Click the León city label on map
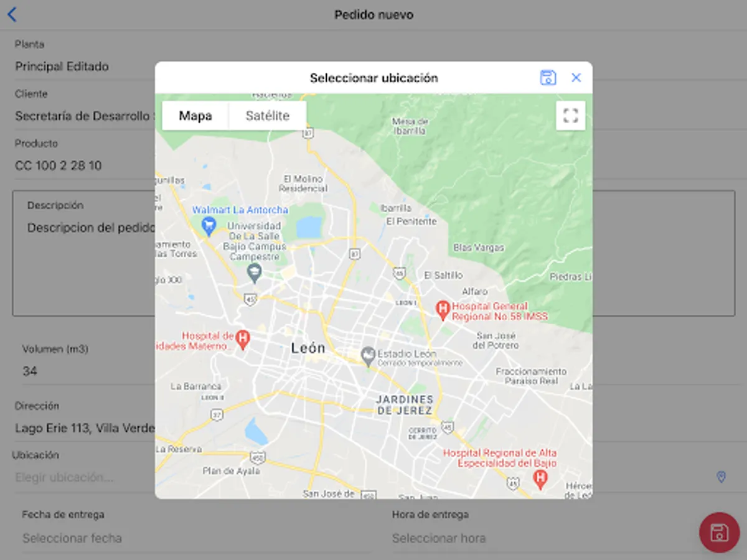747x560 pixels. pyautogui.click(x=308, y=348)
